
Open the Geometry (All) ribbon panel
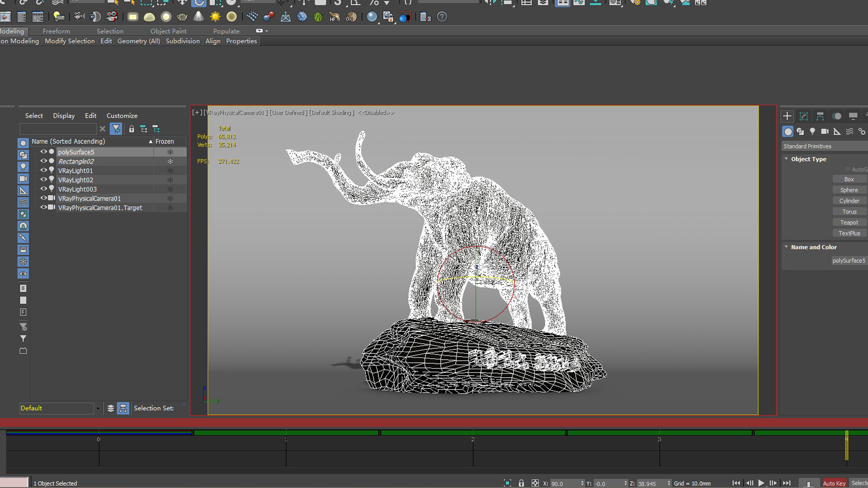(139, 41)
